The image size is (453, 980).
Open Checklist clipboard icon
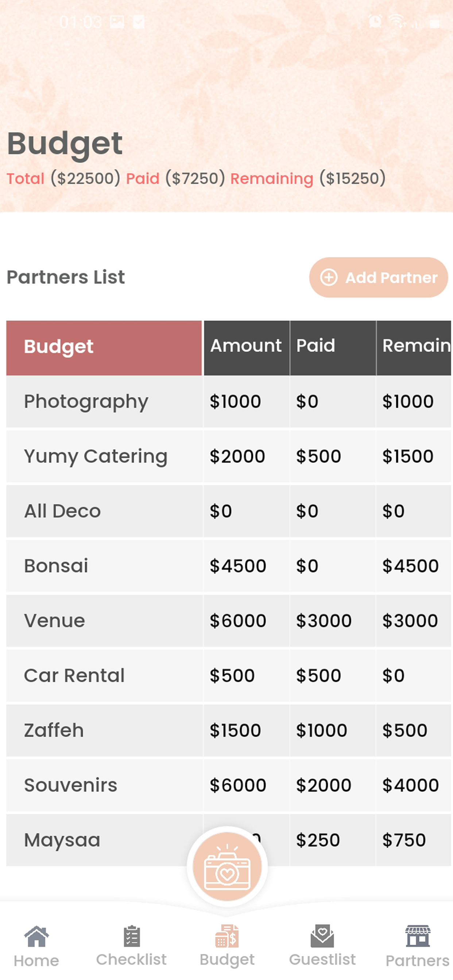pos(132,936)
